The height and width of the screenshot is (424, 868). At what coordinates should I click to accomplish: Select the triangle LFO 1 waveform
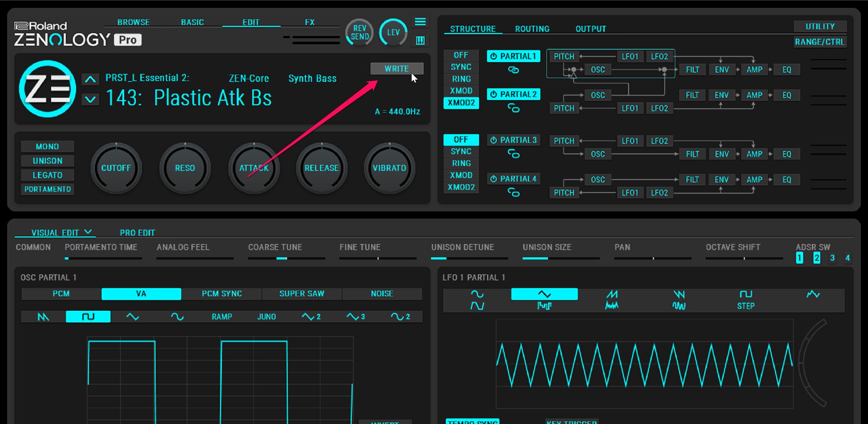[544, 294]
